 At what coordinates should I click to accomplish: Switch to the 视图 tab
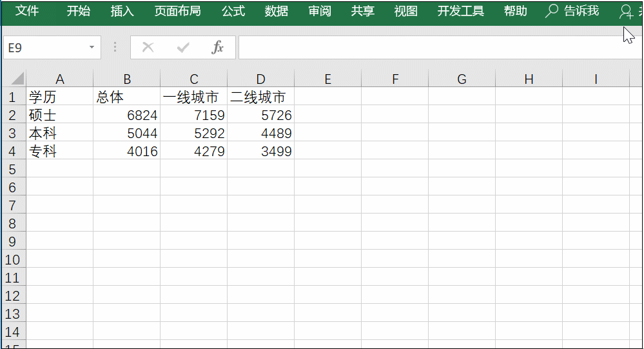point(405,11)
